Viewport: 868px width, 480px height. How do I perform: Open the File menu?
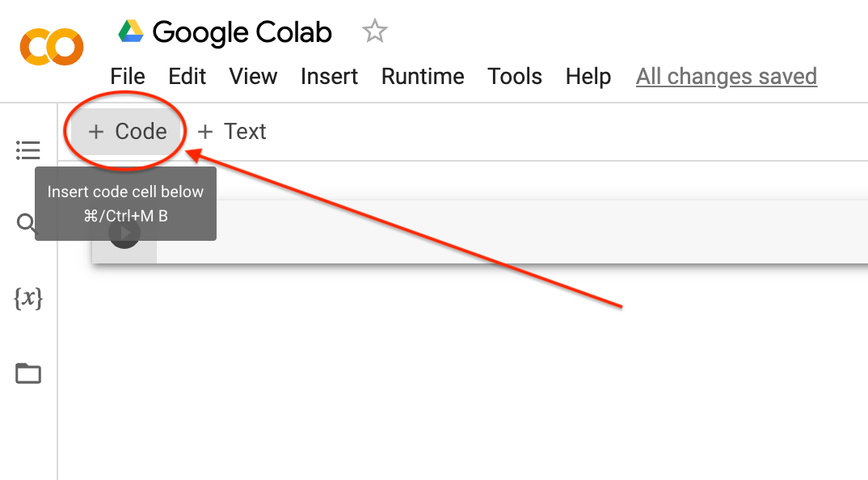pos(127,76)
